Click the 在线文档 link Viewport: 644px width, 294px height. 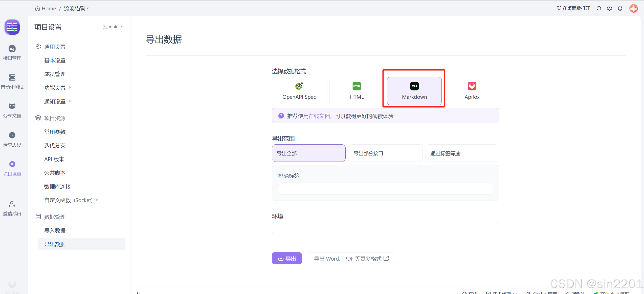(x=319, y=116)
